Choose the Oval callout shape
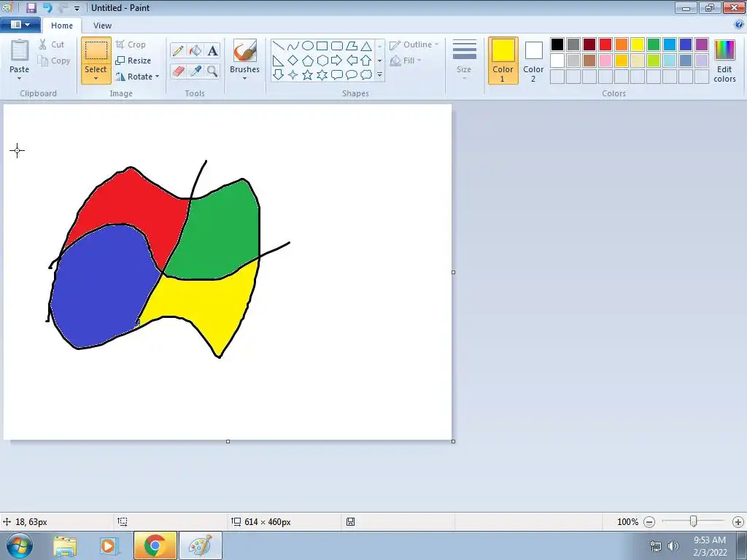747x560 pixels. [x=352, y=75]
